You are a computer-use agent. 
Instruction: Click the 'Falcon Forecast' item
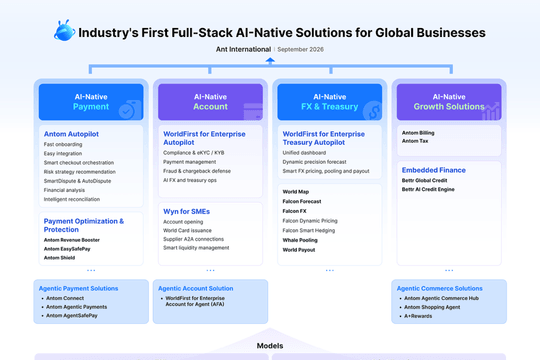click(302, 202)
